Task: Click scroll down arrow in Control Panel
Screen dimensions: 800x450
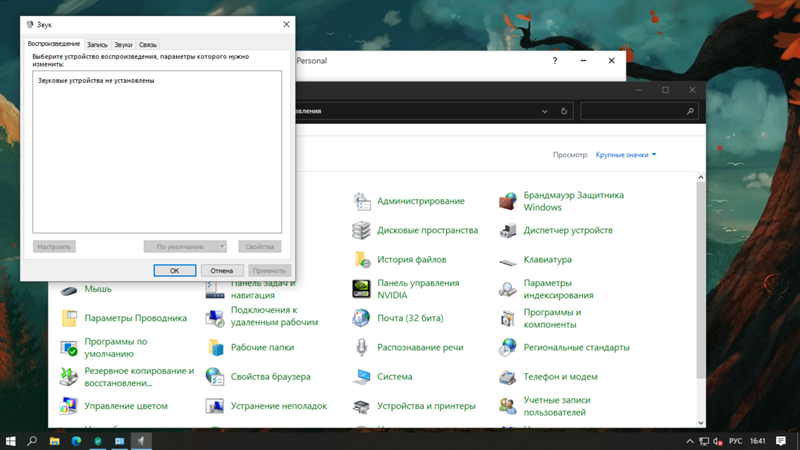Action: 701,423
